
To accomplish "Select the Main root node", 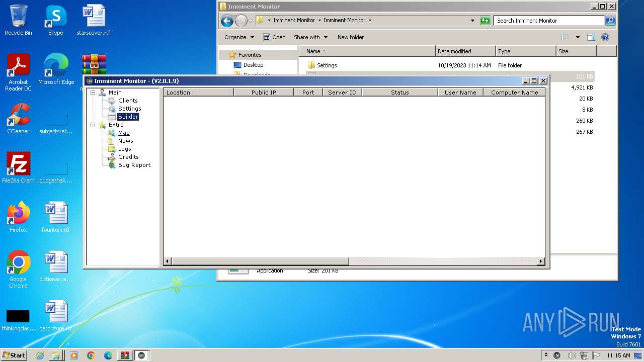I will tap(115, 93).
